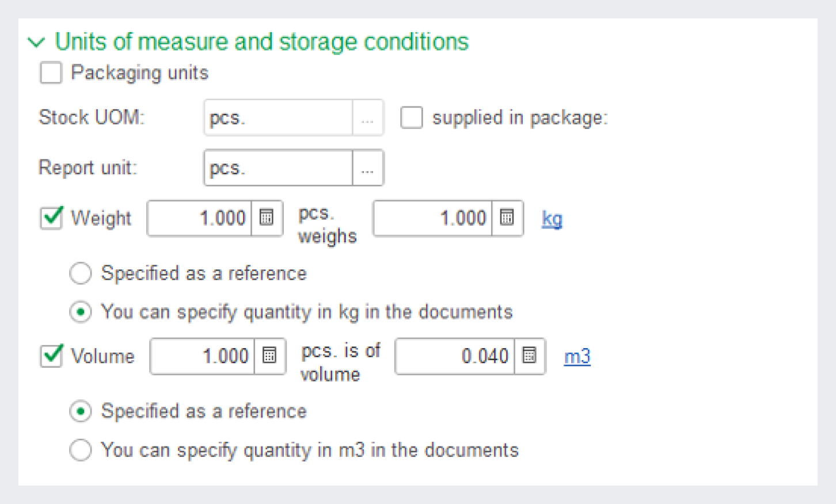The width and height of the screenshot is (836, 504).
Task: Collapse Units of measure and storage conditions
Action: point(36,43)
